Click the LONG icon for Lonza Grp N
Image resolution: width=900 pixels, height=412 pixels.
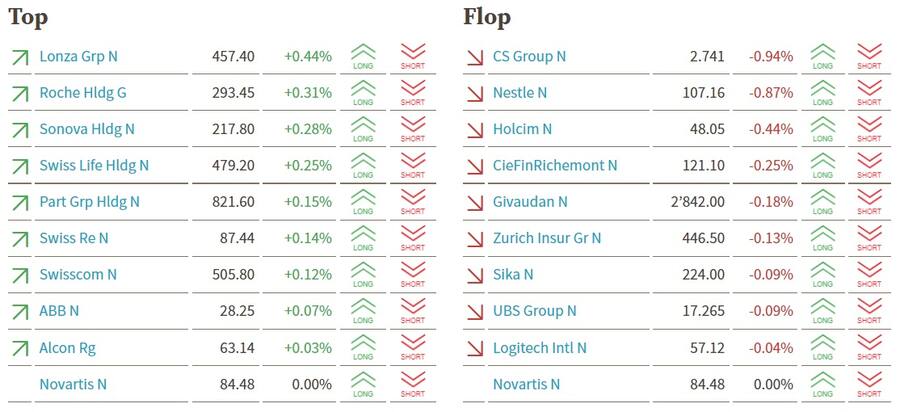[363, 57]
